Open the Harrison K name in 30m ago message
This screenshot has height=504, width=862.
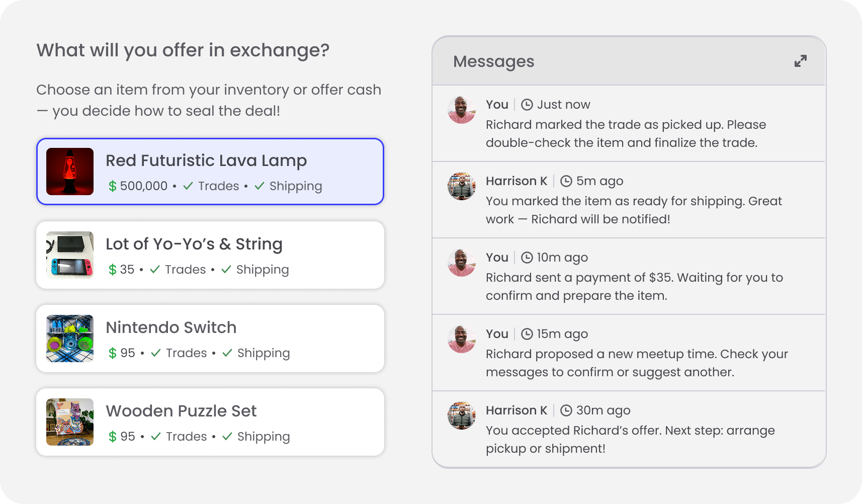click(516, 410)
